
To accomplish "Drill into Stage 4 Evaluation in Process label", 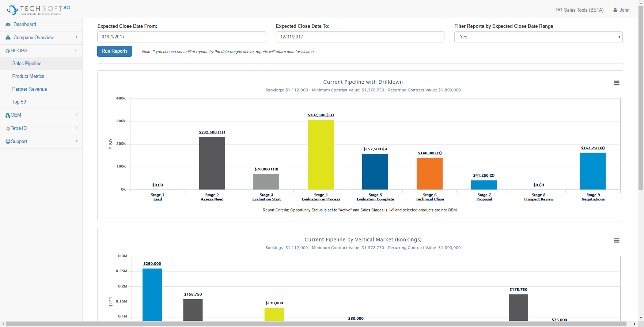I will click(x=321, y=197).
